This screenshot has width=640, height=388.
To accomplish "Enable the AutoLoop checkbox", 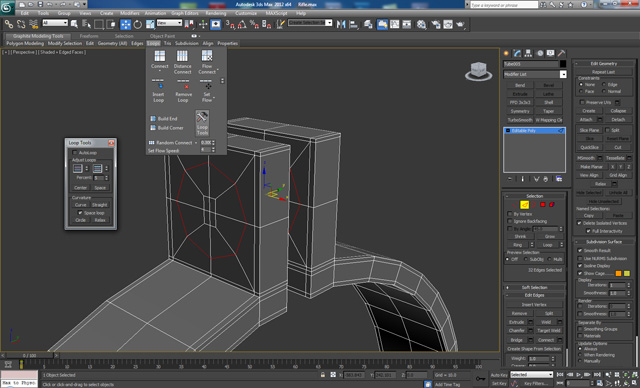I will (x=75, y=153).
